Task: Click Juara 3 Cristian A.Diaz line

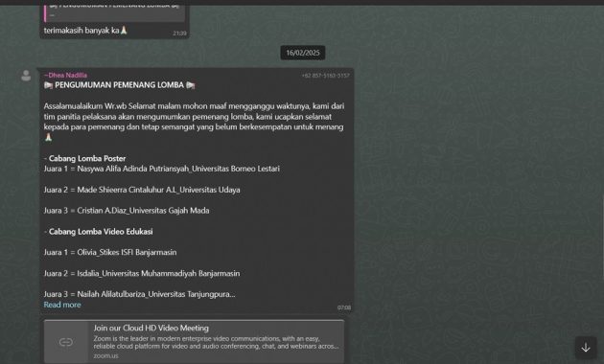Action: tap(127, 211)
